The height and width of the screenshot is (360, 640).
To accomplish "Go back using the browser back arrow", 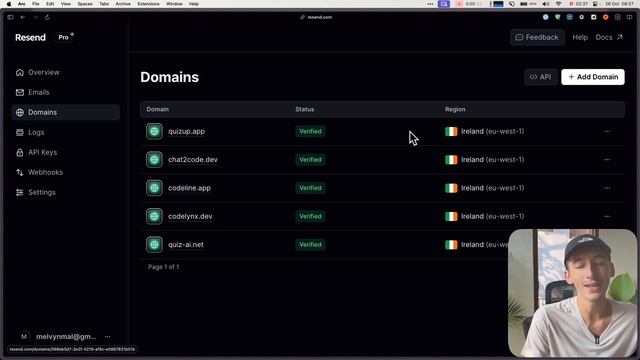I will pyautogui.click(x=22, y=17).
